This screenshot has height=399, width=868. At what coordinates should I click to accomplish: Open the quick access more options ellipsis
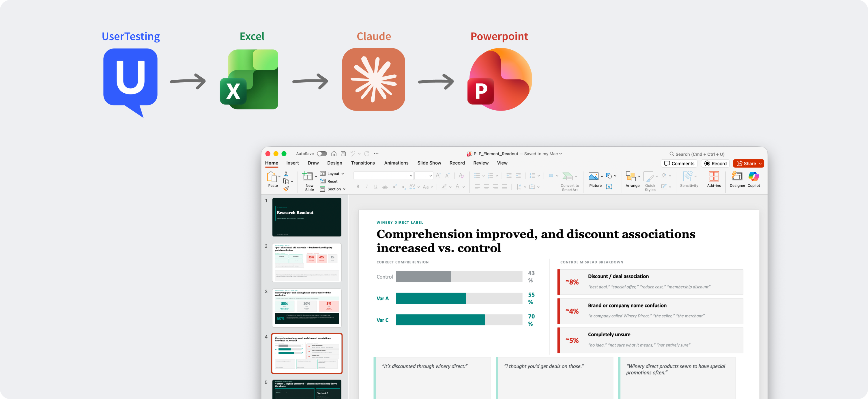(376, 154)
